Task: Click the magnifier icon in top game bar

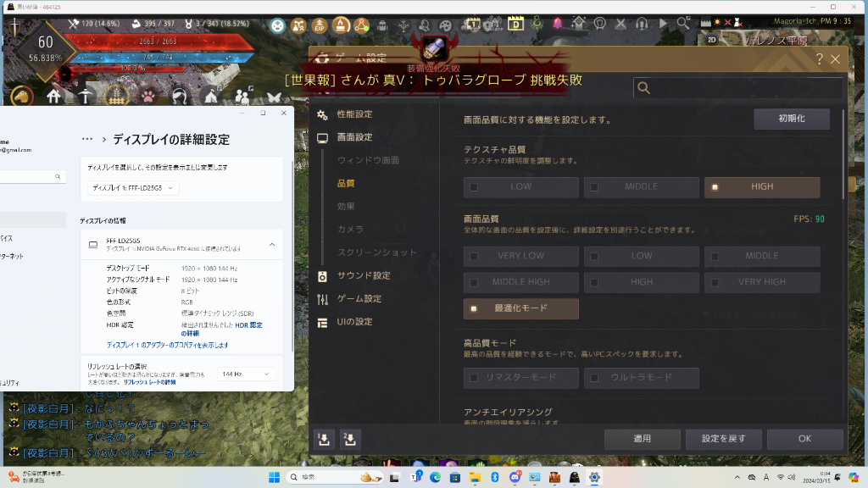Action: [683, 23]
